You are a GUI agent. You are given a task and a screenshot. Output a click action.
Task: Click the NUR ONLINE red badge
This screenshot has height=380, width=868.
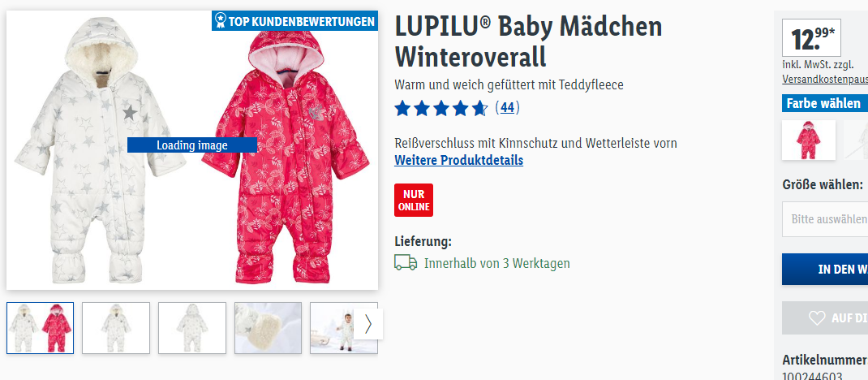(x=414, y=200)
